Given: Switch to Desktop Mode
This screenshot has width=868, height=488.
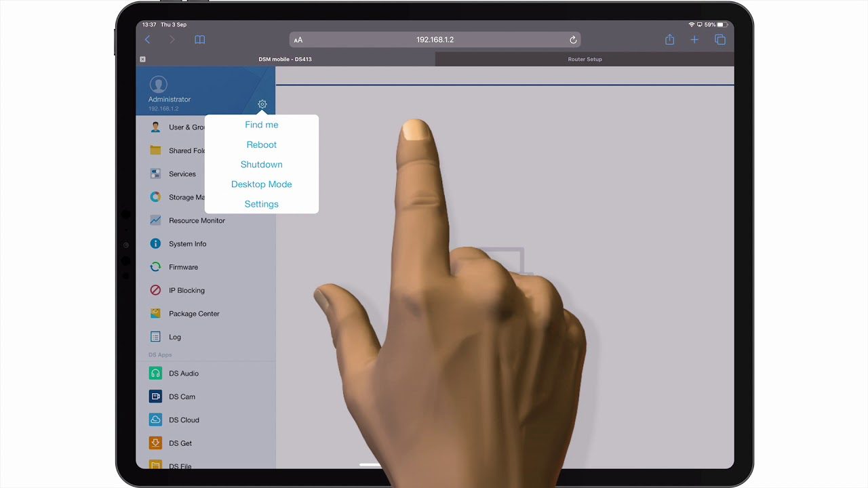Looking at the screenshot, I should tap(261, 184).
